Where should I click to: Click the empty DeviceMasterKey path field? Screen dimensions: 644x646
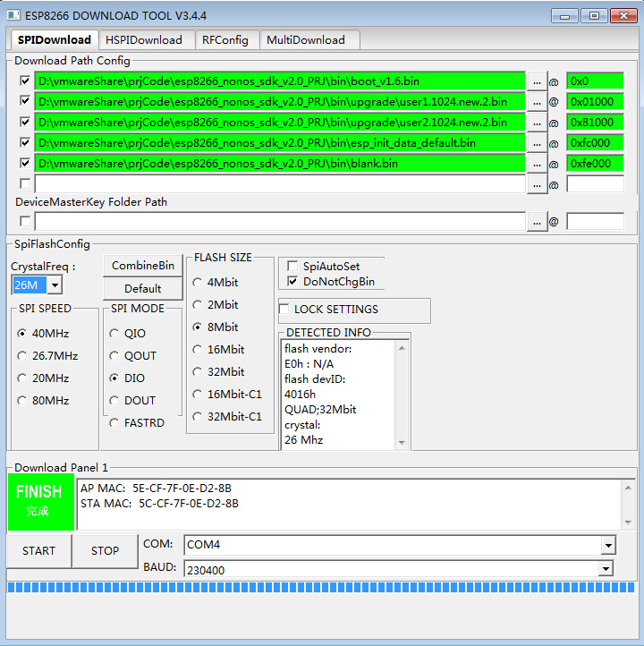280,222
